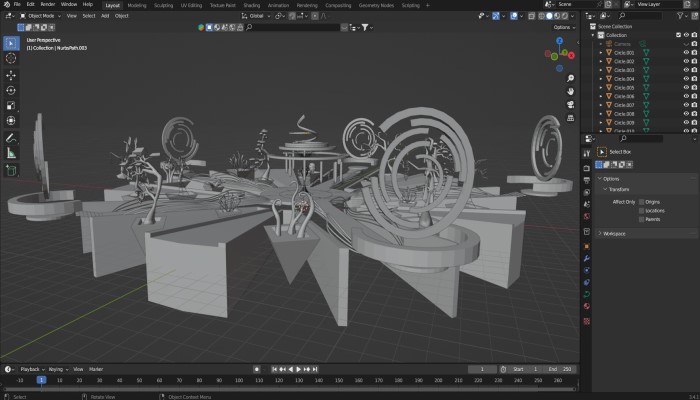Viewport: 700px width, 400px height.
Task: Enable the Origins checkbox
Action: click(642, 201)
